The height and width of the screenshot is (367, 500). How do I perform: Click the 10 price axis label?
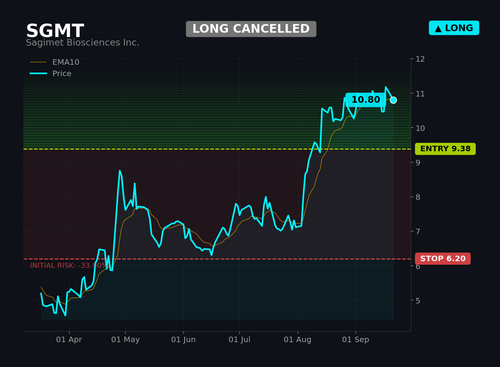click(x=420, y=128)
